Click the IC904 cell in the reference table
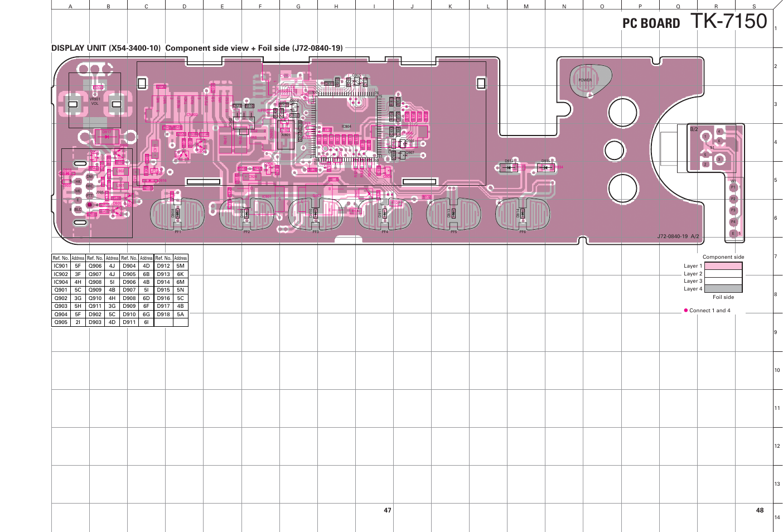This screenshot has width=783, height=532. pyautogui.click(x=61, y=282)
